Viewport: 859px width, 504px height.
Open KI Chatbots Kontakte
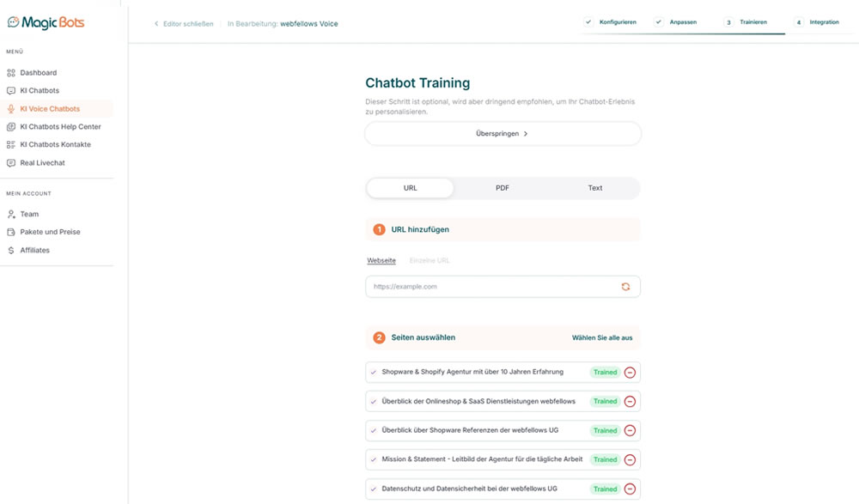click(x=55, y=144)
